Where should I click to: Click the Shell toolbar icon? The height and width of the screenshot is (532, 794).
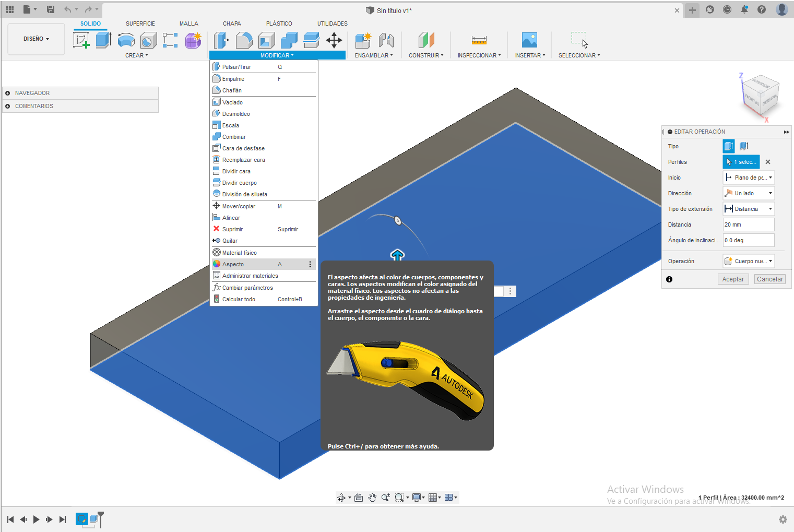(x=267, y=40)
